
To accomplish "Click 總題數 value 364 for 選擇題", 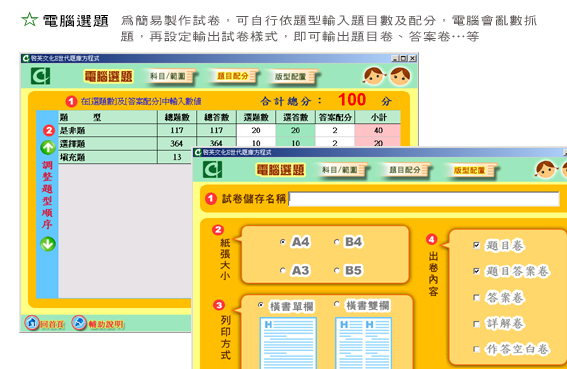I will coord(177,144).
